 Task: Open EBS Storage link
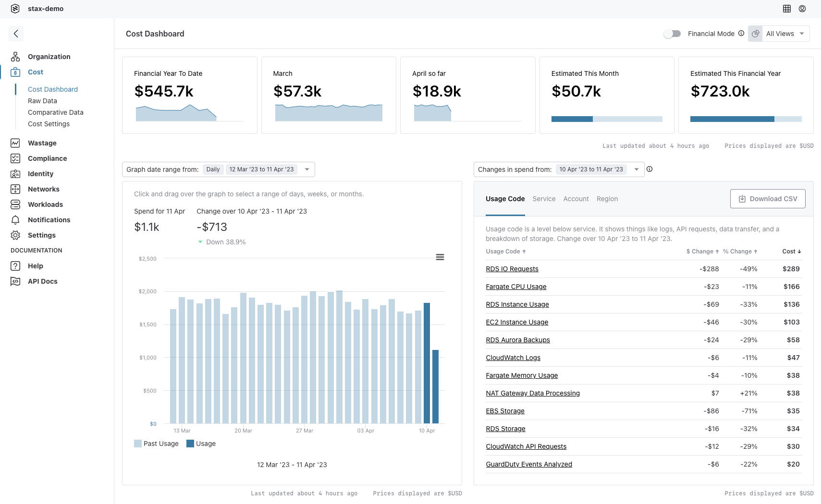point(505,411)
